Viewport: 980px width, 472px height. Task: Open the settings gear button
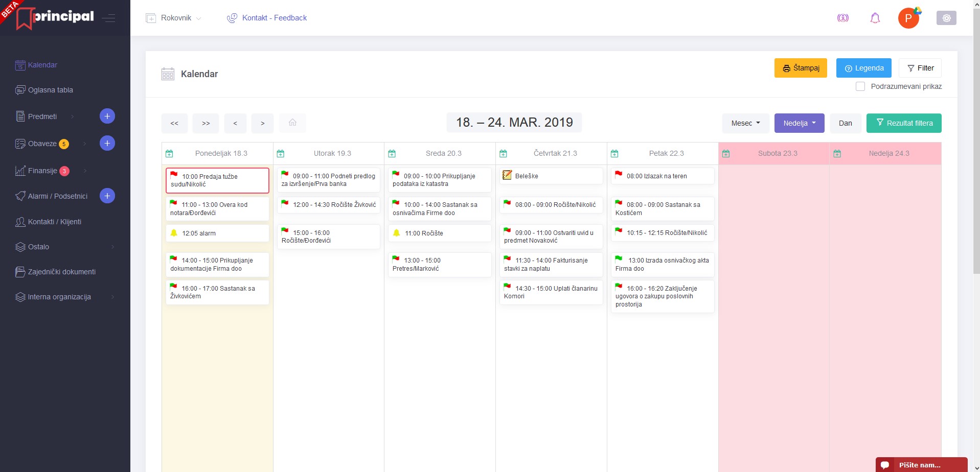946,18
